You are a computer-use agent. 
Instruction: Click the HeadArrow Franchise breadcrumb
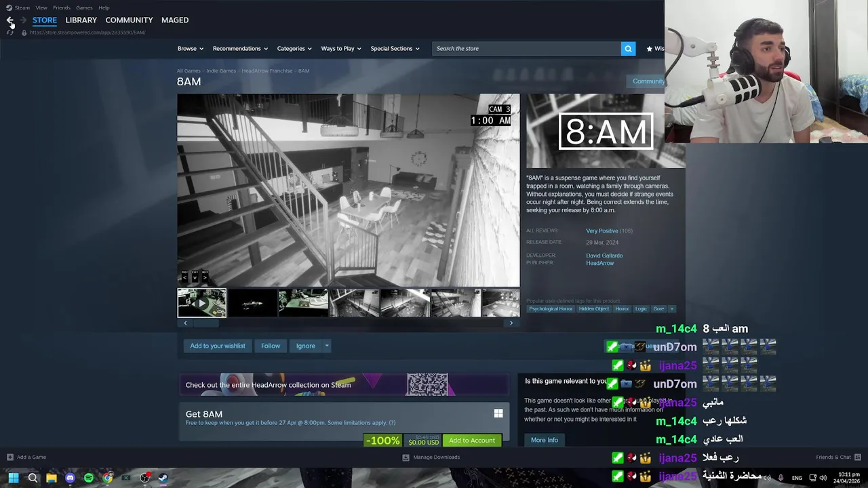point(267,70)
